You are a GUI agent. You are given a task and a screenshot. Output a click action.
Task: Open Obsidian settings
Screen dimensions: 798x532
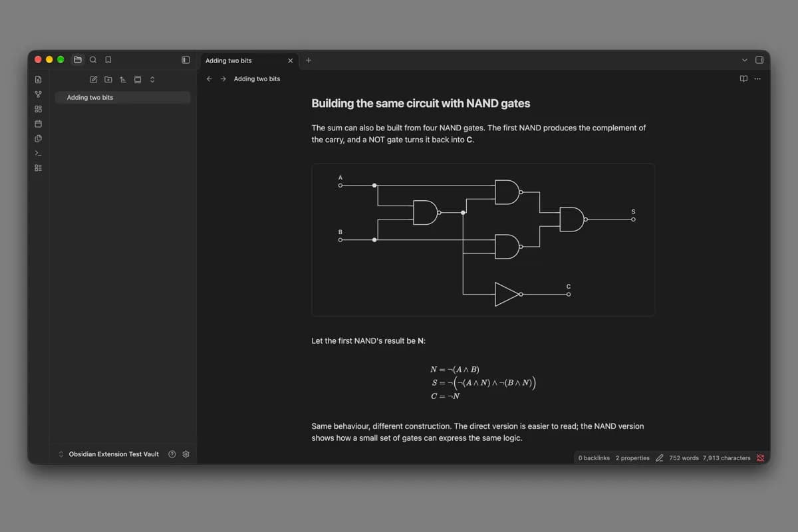pyautogui.click(x=186, y=454)
